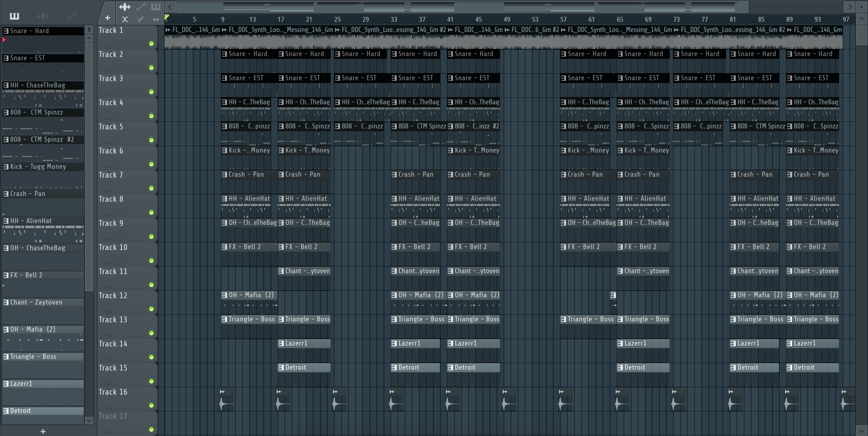Click the Track 6 header label
Screen dimensions: 868x436
111,151
